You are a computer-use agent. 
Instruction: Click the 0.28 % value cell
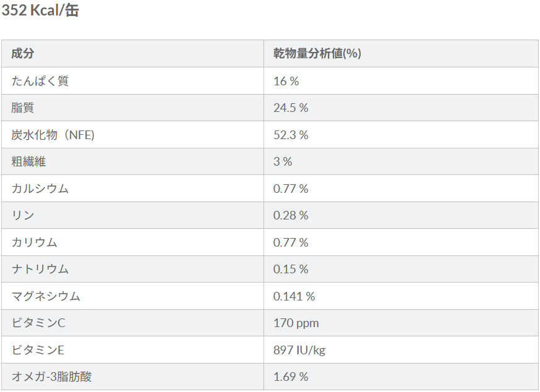click(x=291, y=215)
